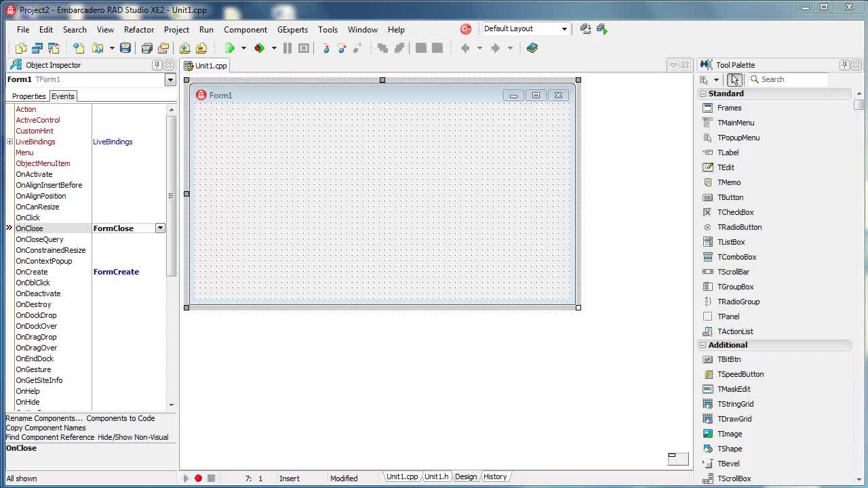Image resolution: width=868 pixels, height=488 pixels.
Task: Open the Component menu
Action: pos(245,30)
